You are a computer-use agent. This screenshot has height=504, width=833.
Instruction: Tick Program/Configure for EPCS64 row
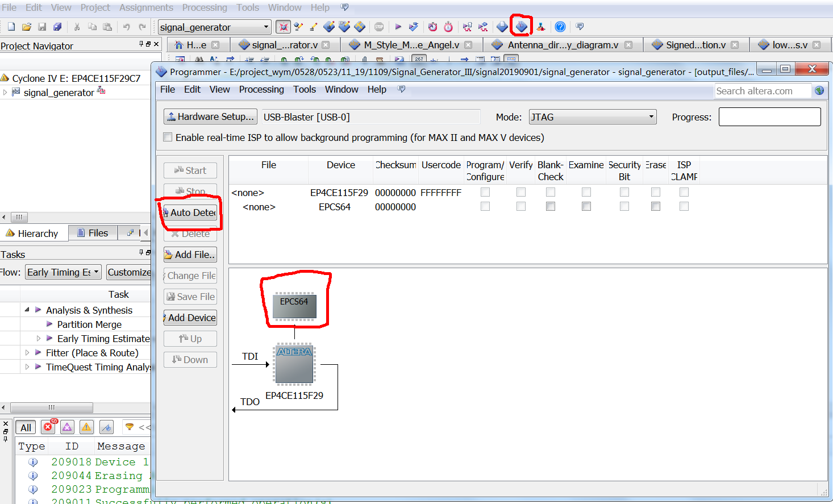485,206
